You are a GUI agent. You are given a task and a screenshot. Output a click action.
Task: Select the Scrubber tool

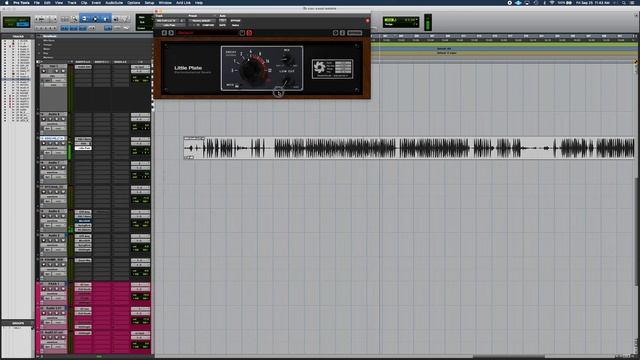pos(116,19)
